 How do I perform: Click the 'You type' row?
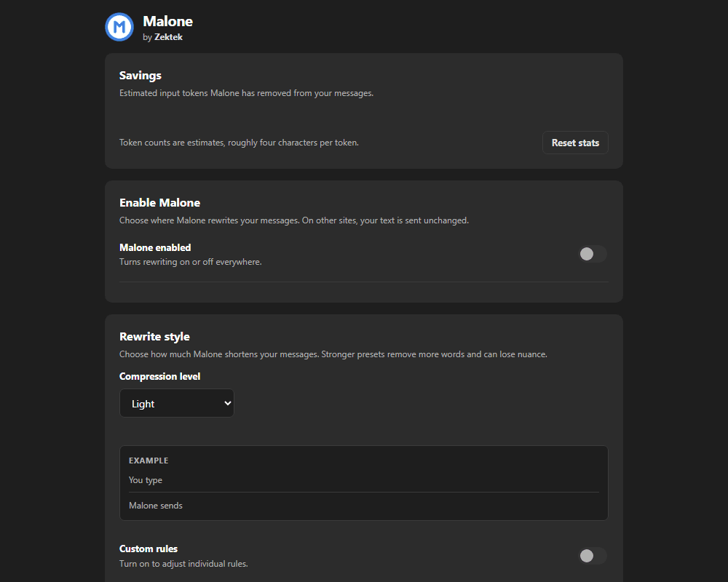coord(364,480)
